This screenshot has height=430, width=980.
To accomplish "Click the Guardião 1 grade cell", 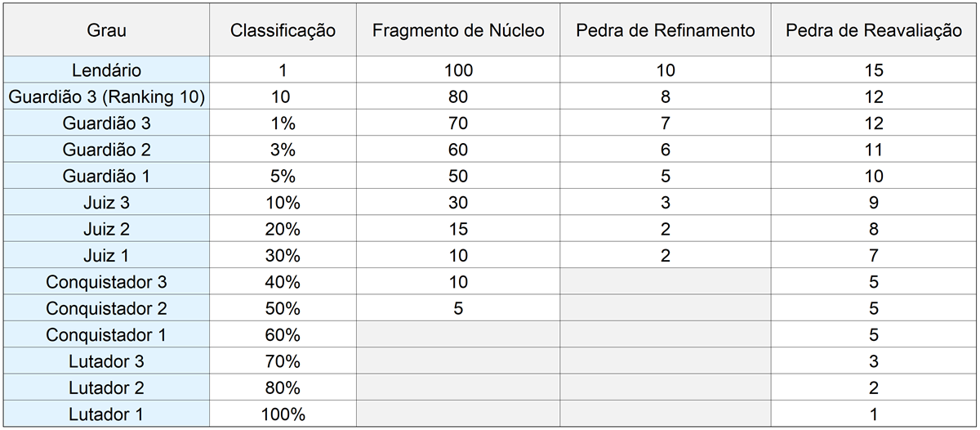I will click(x=106, y=177).
